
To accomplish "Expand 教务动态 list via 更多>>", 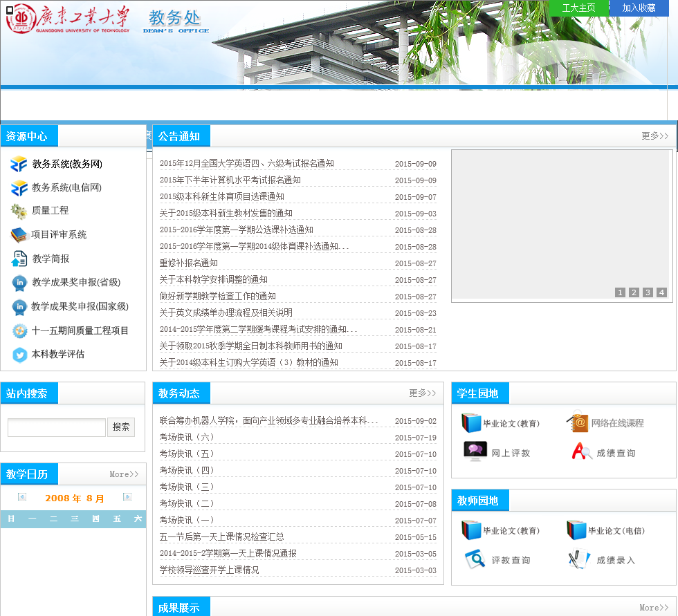I will tap(422, 393).
